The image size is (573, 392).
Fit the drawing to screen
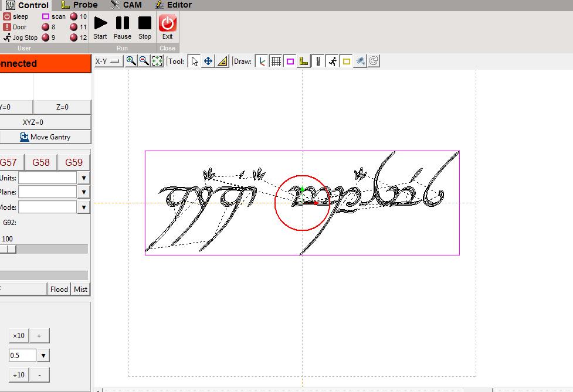pyautogui.click(x=157, y=61)
